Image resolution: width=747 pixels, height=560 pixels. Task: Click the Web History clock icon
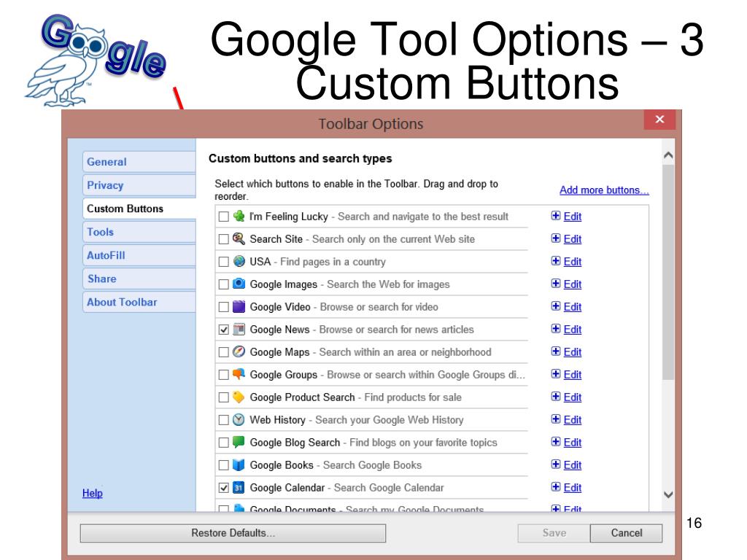pos(239,419)
